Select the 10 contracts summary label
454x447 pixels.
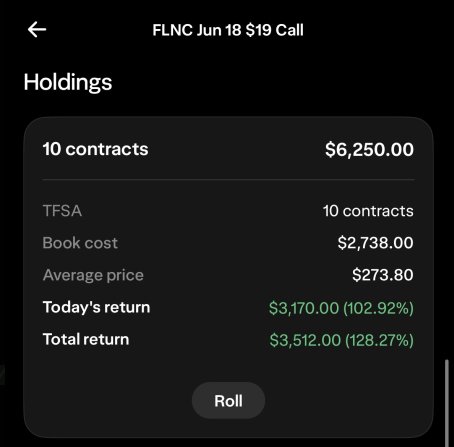point(95,149)
